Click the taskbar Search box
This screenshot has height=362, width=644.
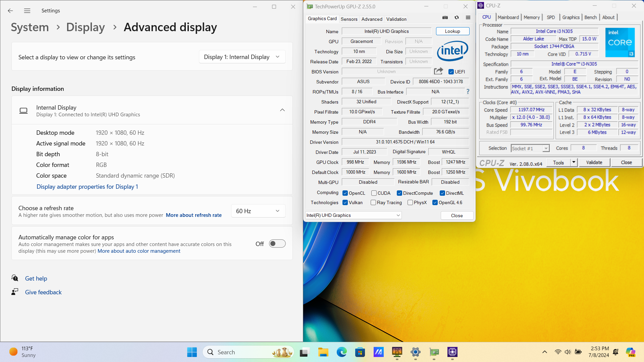click(248, 352)
